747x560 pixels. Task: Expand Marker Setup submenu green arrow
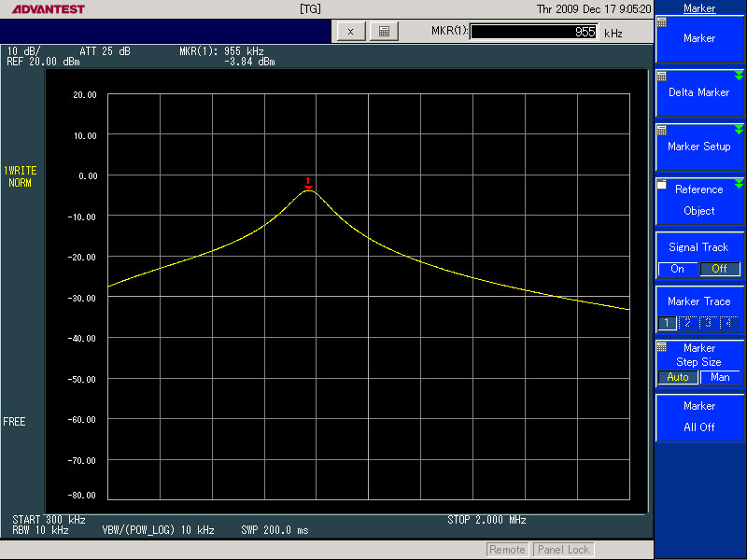click(739, 131)
